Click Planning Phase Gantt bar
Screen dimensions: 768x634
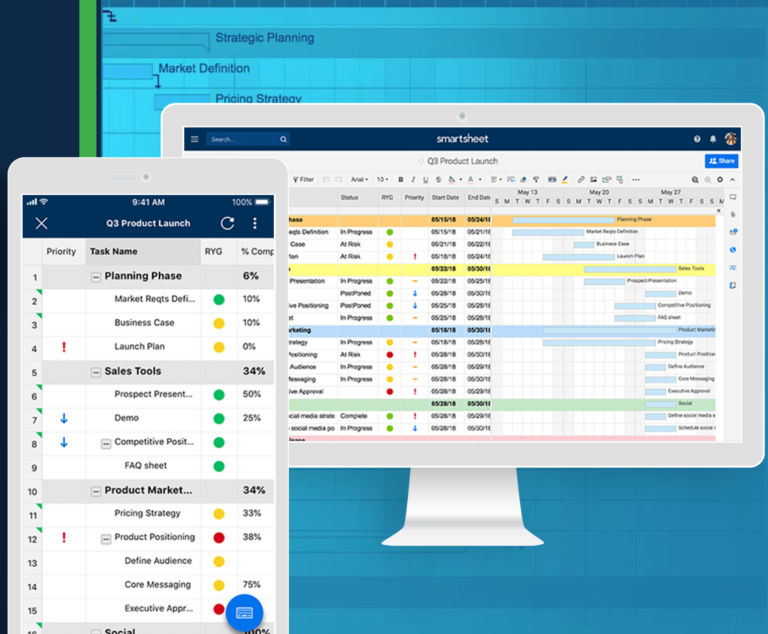click(563, 220)
